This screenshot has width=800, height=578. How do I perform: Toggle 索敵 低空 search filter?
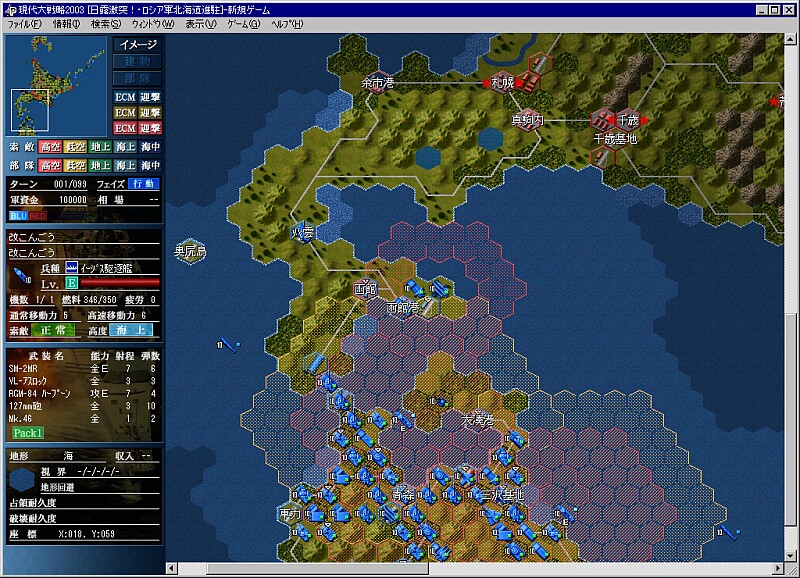coord(76,147)
